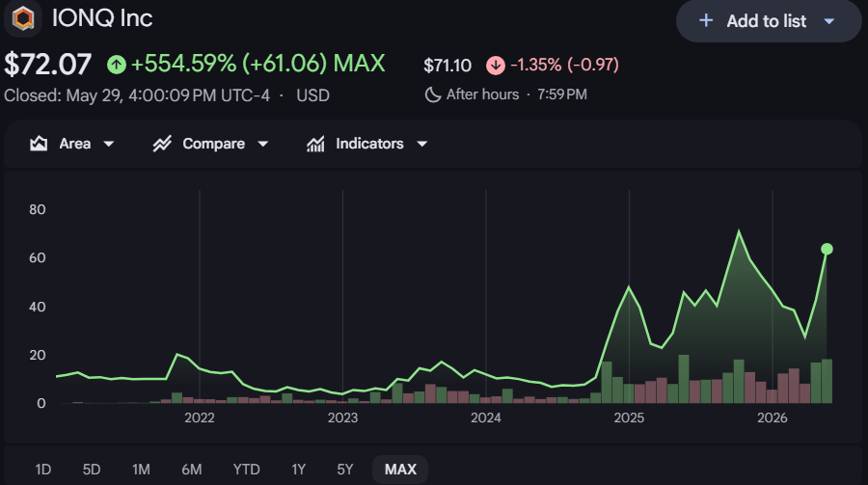Click the 2025 year label on axis
The width and height of the screenshot is (868, 485).
pos(629,418)
